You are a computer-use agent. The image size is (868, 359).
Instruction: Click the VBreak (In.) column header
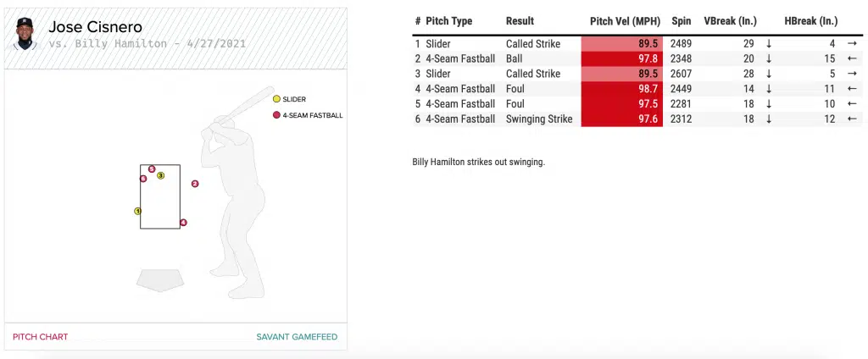point(730,21)
